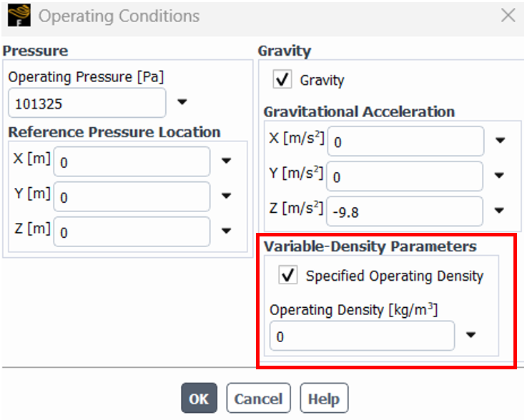
Task: Open dropdown for Gravitational Acceleration Z
Action: tap(499, 211)
